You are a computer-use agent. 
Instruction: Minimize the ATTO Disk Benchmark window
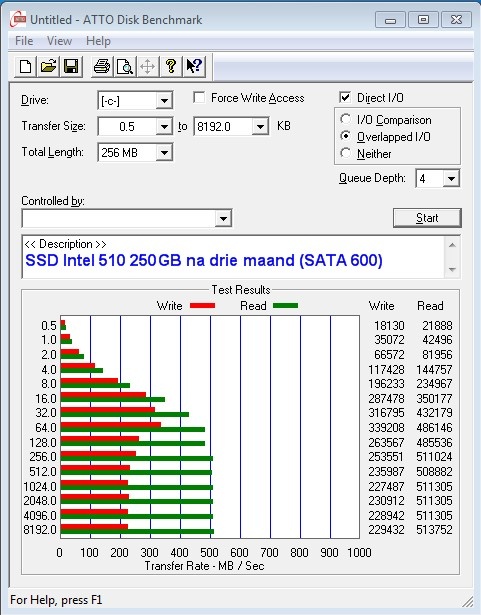[x=390, y=20]
